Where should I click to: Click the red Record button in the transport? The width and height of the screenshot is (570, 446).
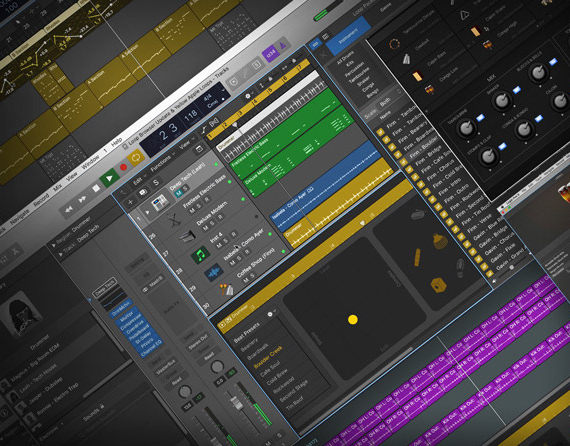click(x=123, y=167)
